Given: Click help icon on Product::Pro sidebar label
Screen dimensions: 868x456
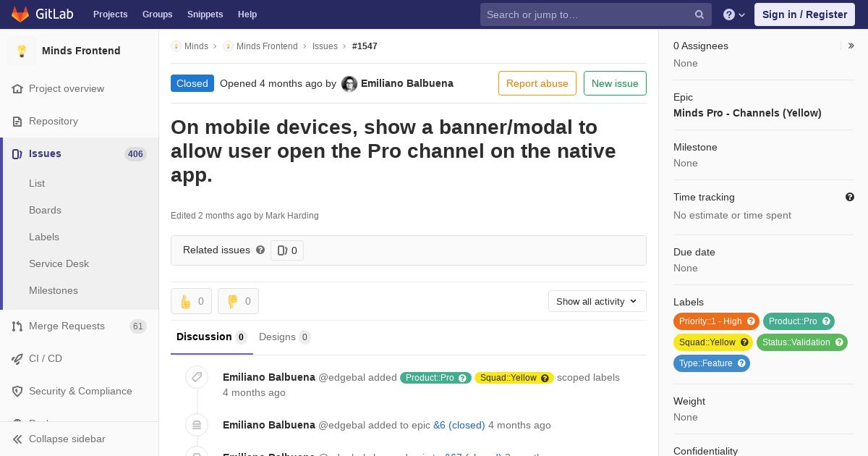Looking at the screenshot, I should pos(826,321).
